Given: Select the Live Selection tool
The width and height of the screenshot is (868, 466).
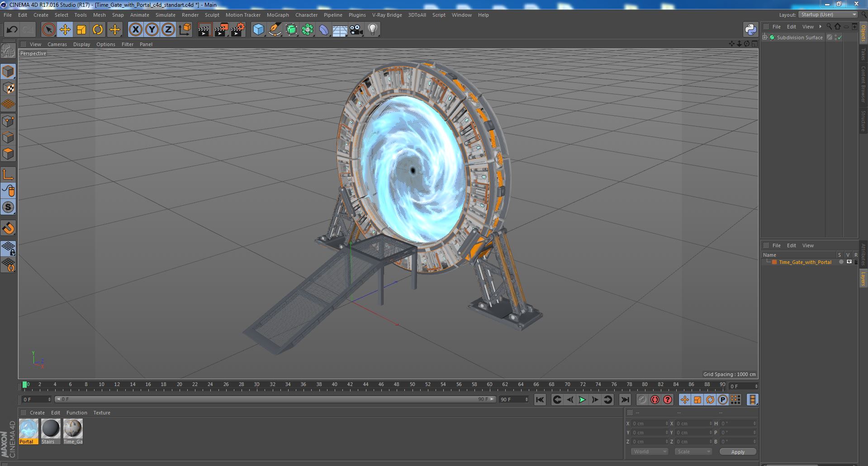Looking at the screenshot, I should point(48,30).
